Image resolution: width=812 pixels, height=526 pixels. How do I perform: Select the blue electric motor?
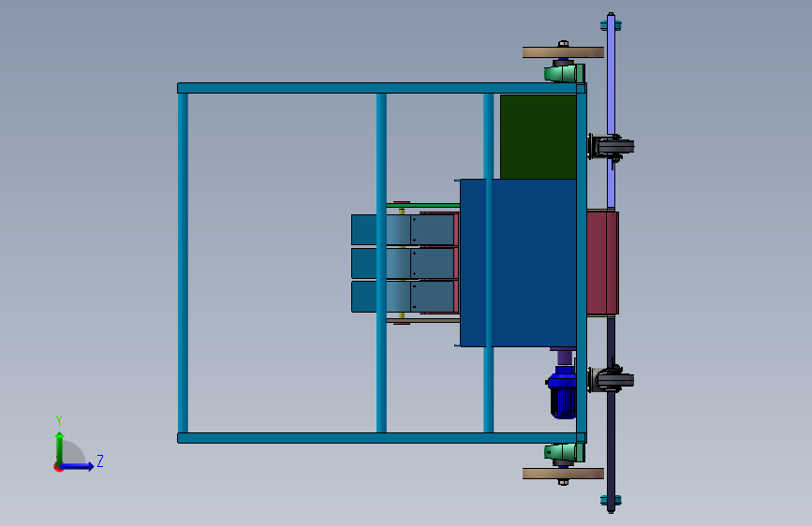[562, 392]
